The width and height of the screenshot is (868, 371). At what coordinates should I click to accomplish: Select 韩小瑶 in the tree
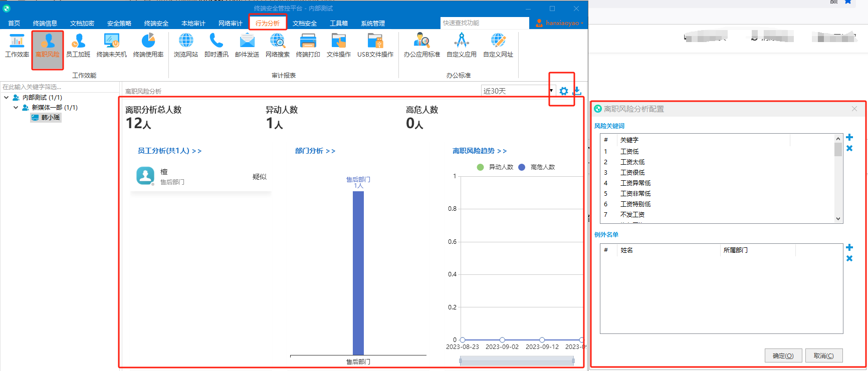pyautogui.click(x=46, y=118)
